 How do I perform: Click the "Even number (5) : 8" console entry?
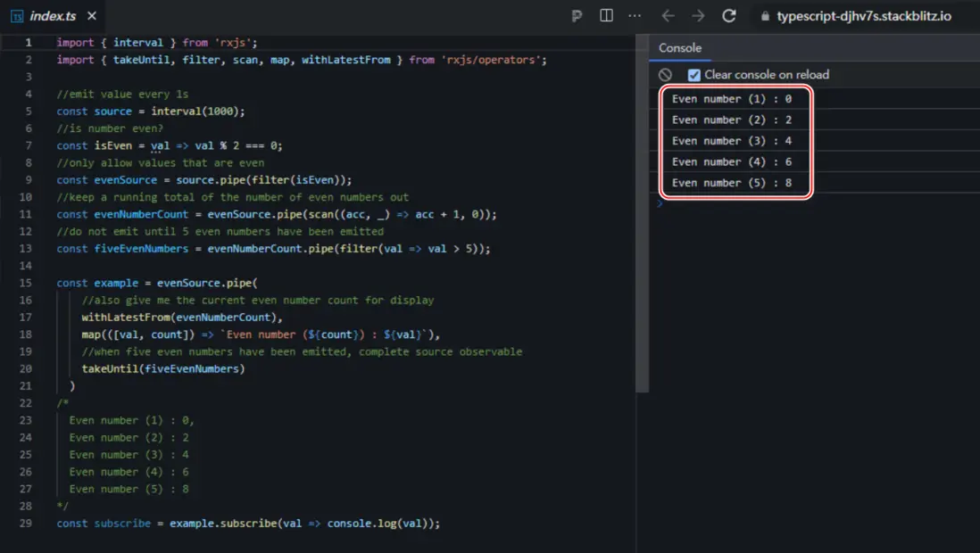tap(732, 183)
